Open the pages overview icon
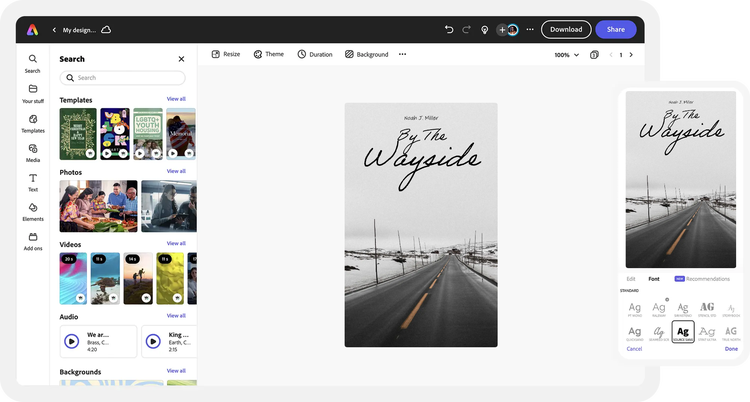 pos(594,55)
